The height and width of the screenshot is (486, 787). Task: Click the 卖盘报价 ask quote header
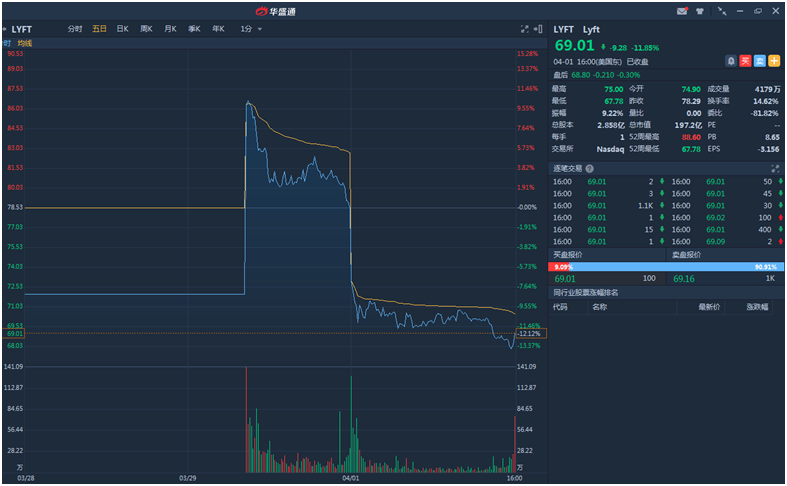[686, 255]
